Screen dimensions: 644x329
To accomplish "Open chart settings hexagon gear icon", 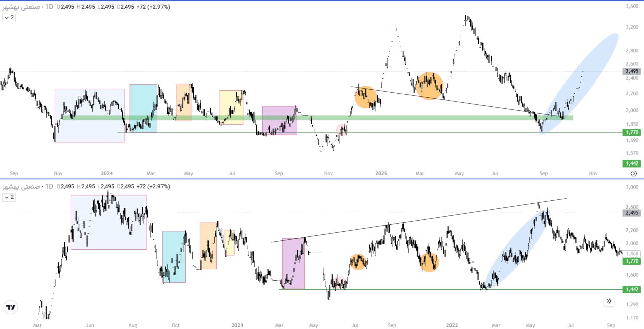I will [633, 173].
